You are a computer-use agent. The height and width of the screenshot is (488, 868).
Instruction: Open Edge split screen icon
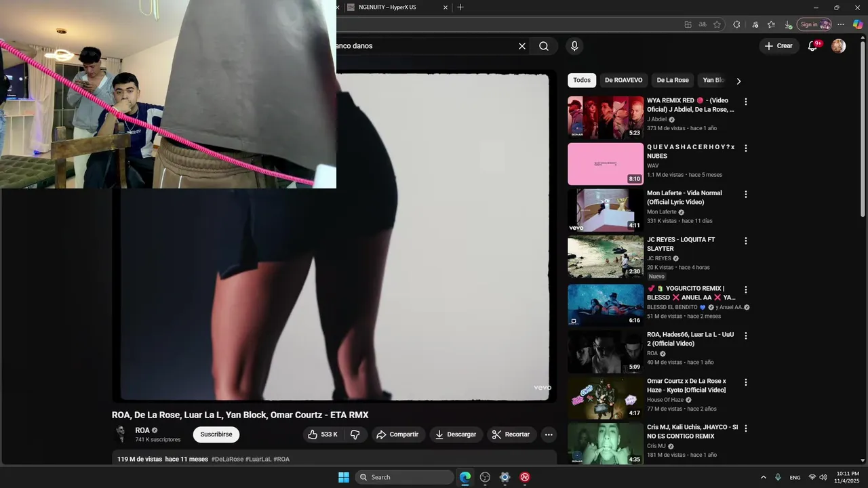click(688, 24)
